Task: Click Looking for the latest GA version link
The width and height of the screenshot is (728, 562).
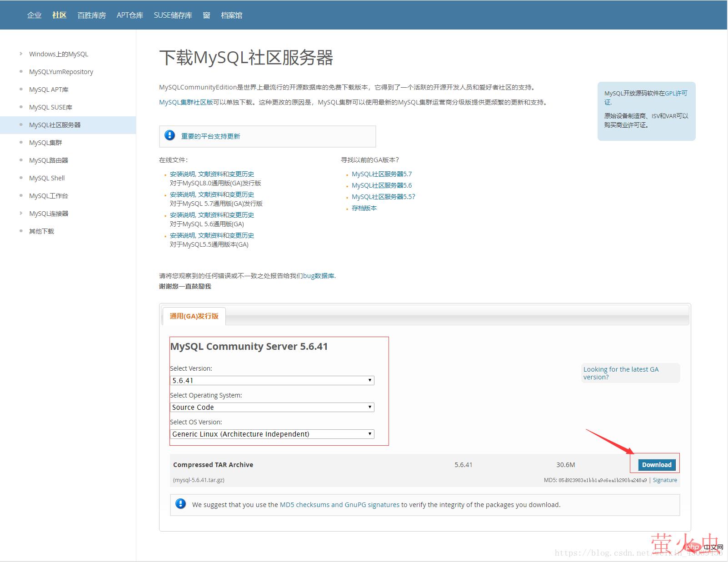Action: pos(620,373)
